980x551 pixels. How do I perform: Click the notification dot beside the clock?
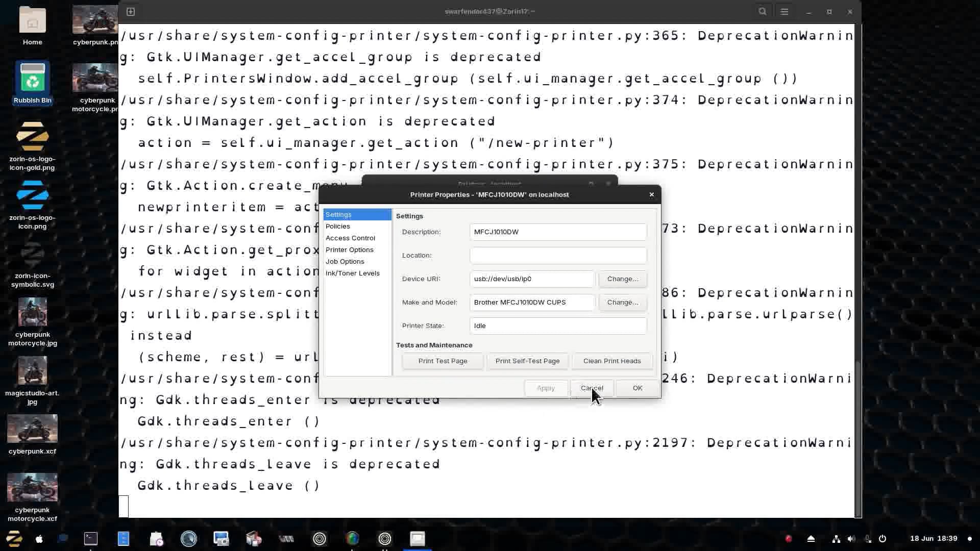(970, 538)
